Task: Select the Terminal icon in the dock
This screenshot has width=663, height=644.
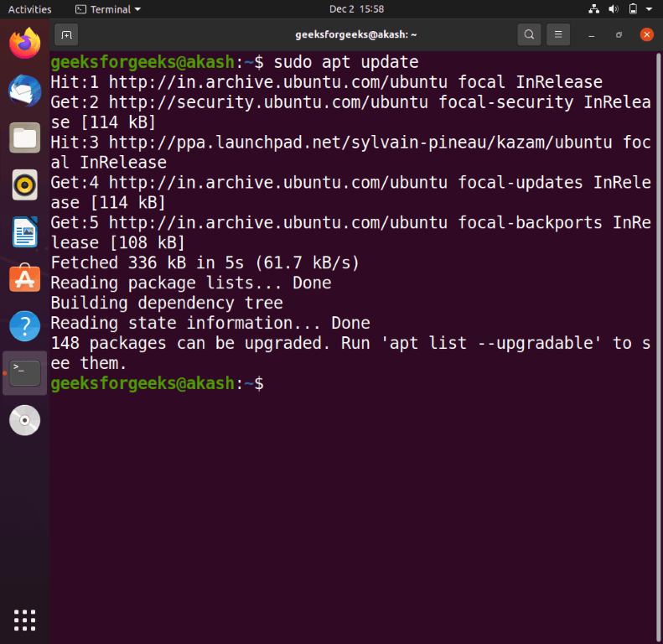Action: coord(25,373)
